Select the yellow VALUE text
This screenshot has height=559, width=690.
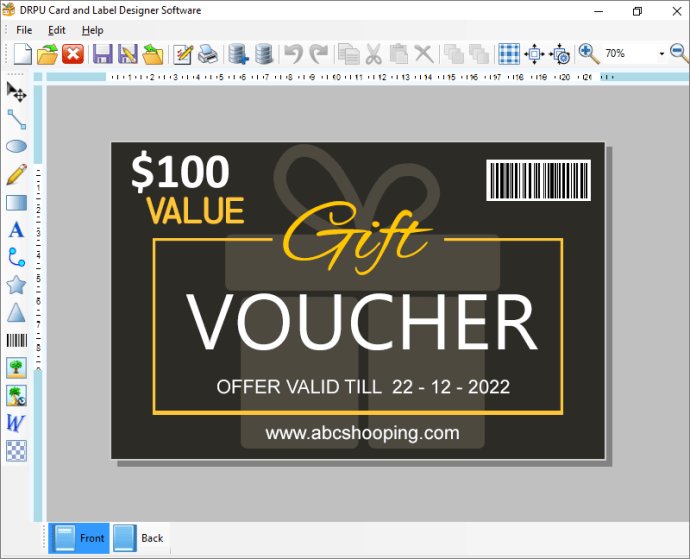pyautogui.click(x=195, y=211)
